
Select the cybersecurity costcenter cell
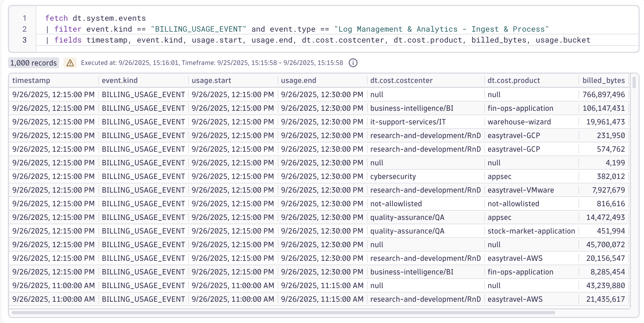393,177
